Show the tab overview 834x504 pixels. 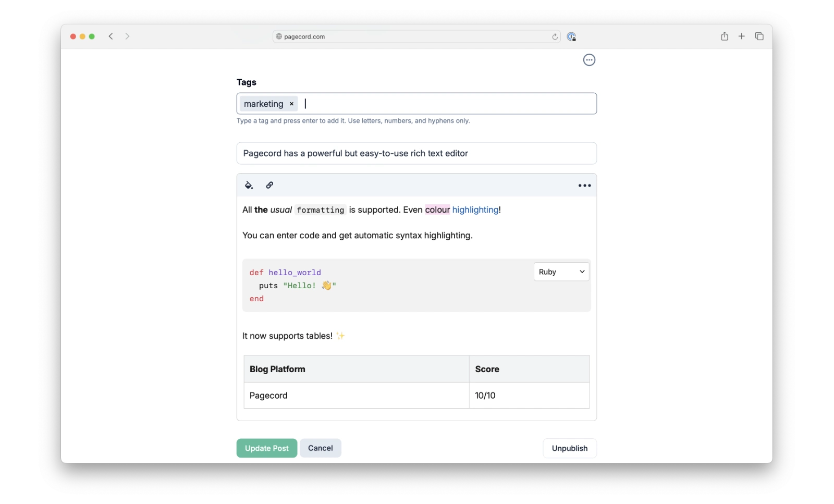point(759,36)
